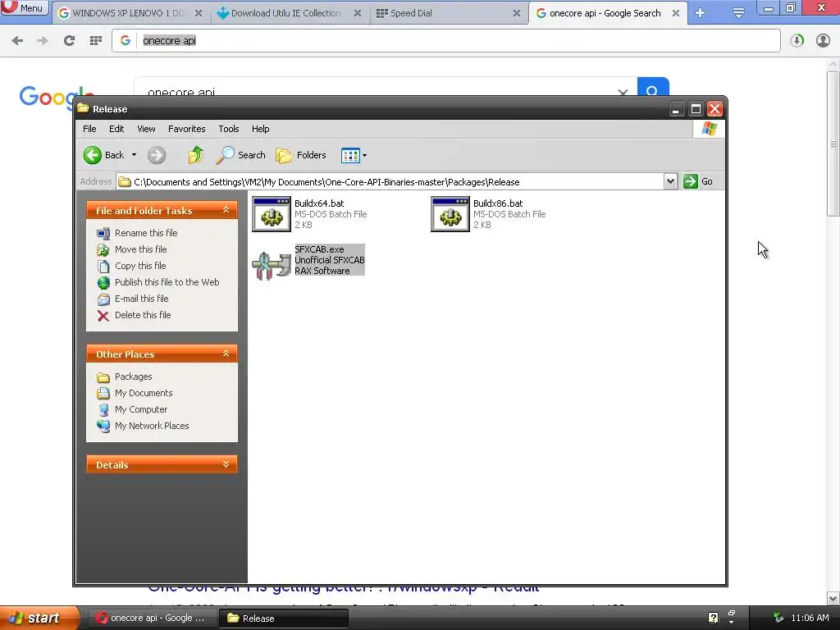840x630 pixels.
Task: Click the Google search magnifier button
Action: tap(652, 87)
